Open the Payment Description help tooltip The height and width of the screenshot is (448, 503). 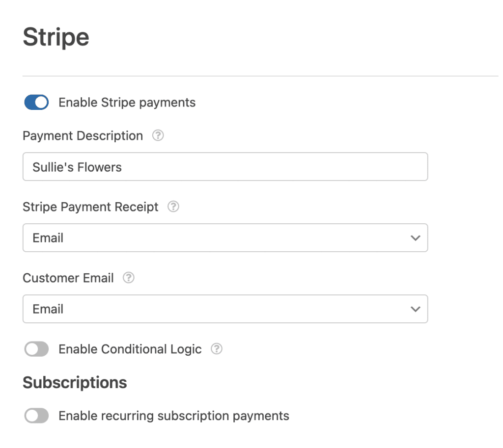point(158,135)
